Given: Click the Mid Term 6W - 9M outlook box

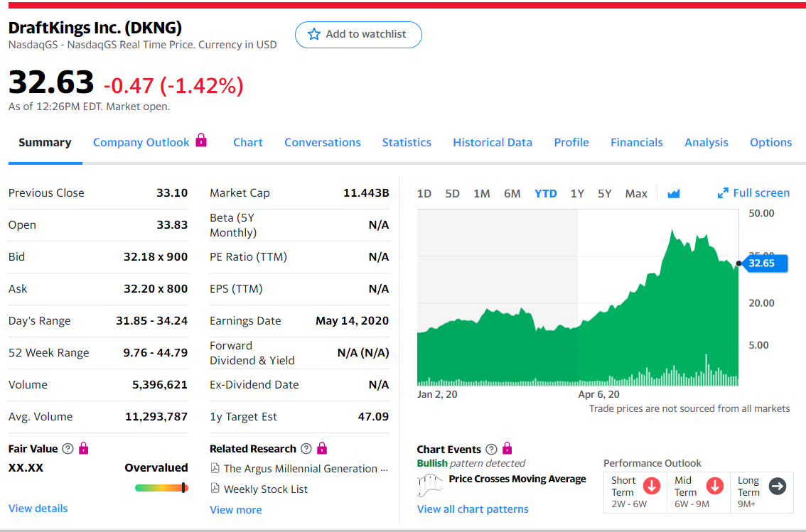Looking at the screenshot, I should coord(699,492).
